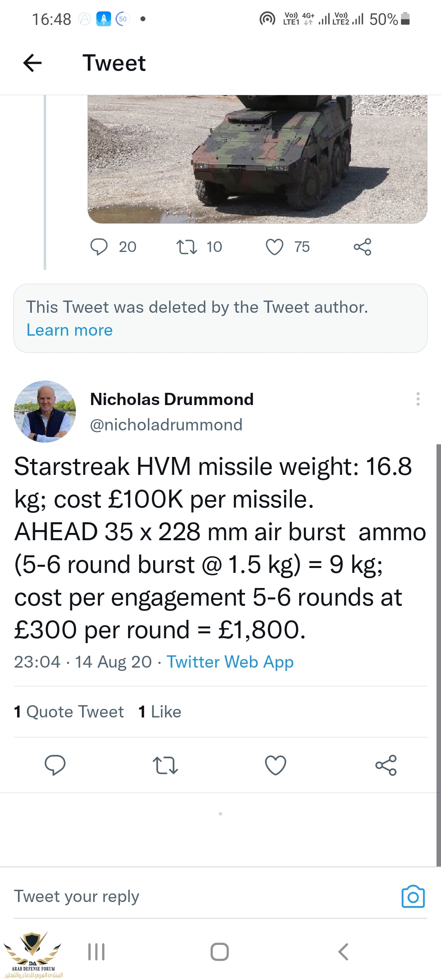Tap the @nicholadrummond handle
Viewport: 441px width, 980px height.
(x=166, y=425)
